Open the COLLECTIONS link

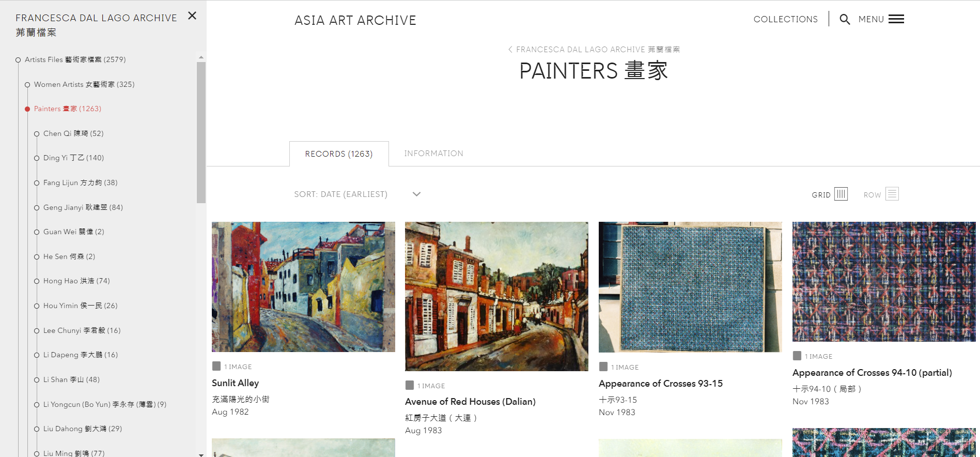coord(785,19)
